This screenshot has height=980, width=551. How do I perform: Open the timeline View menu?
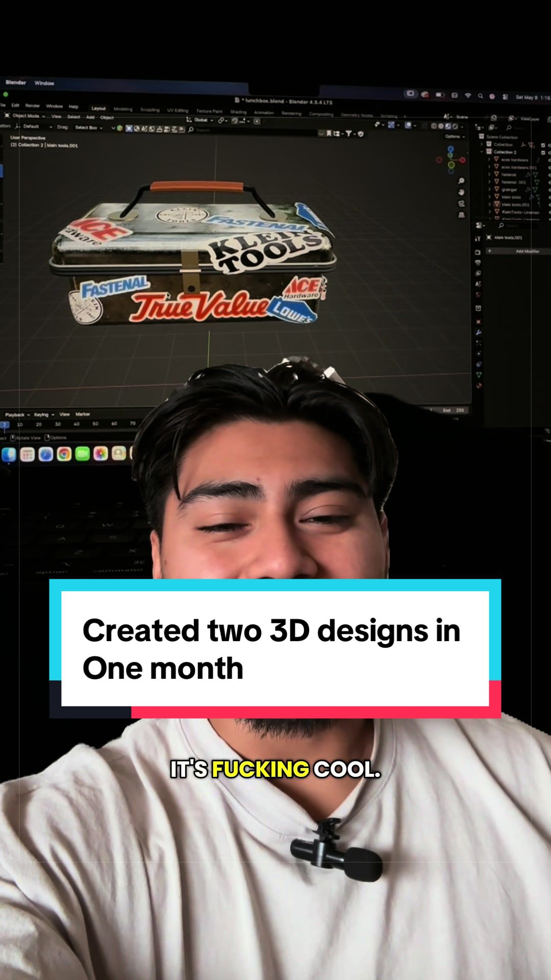[64, 414]
